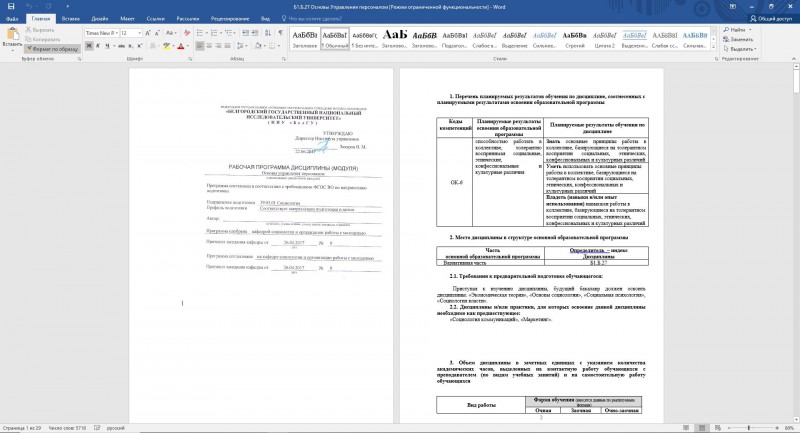Image resolution: width=800 pixels, height=433 pixels.
Task: Open customize quick access toolbar dropdown
Action: point(67,7)
